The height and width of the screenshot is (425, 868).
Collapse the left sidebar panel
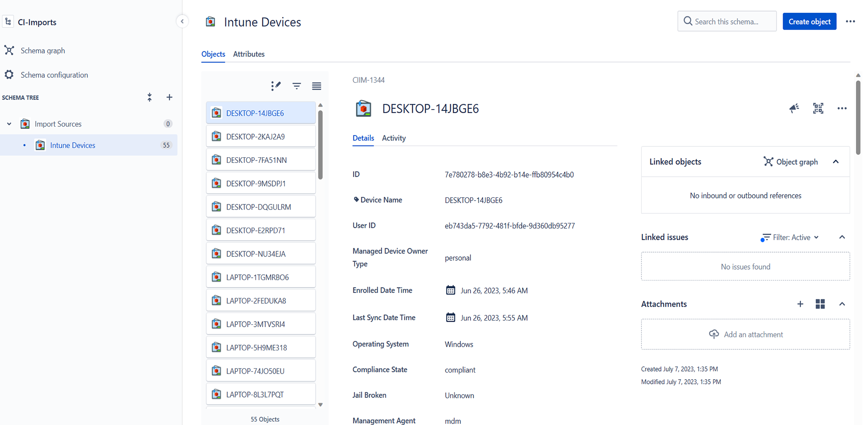pos(182,21)
